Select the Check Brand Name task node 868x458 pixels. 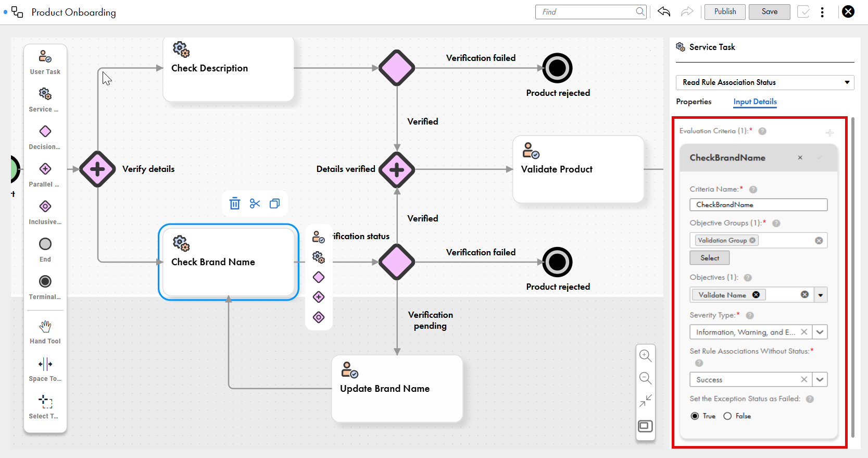click(x=229, y=262)
